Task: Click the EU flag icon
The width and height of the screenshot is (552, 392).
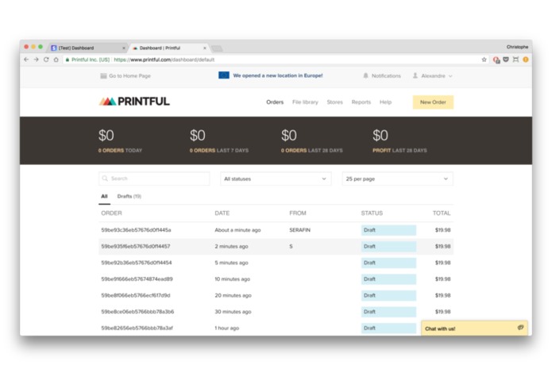Action: pos(224,75)
